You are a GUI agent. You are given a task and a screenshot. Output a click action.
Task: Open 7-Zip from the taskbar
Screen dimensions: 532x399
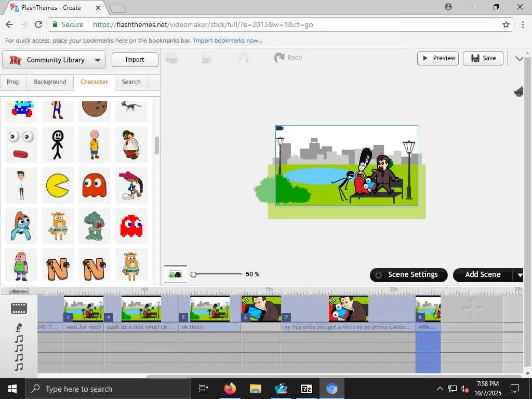tap(306, 389)
